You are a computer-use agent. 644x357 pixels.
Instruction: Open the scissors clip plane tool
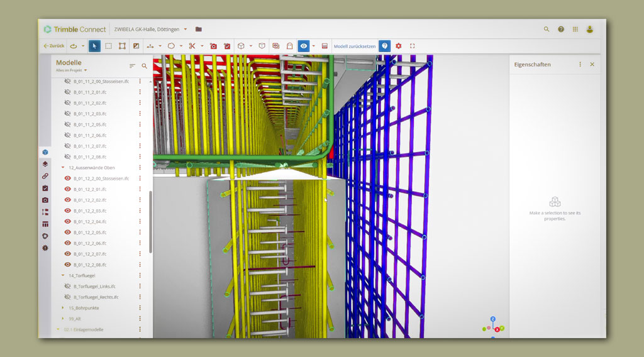192,46
